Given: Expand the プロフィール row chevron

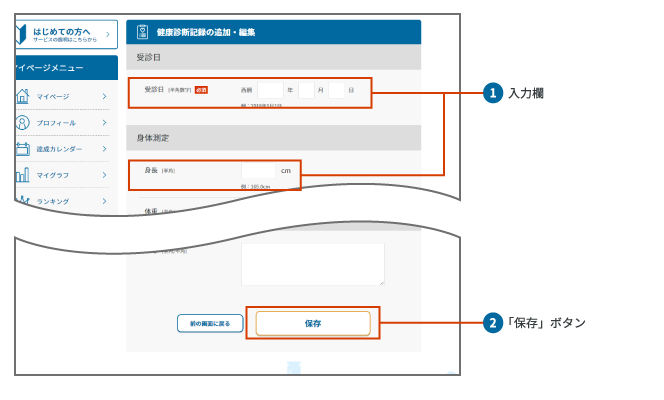Looking at the screenshot, I should [104, 123].
